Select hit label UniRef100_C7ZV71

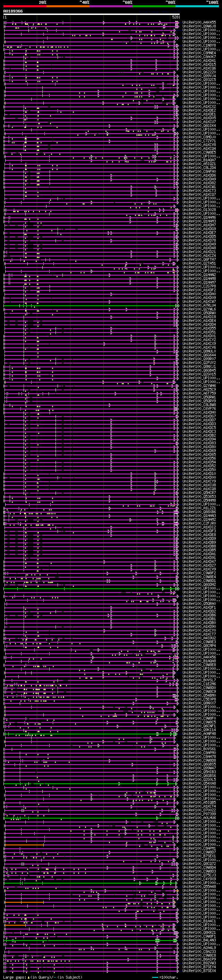[x=199, y=141]
